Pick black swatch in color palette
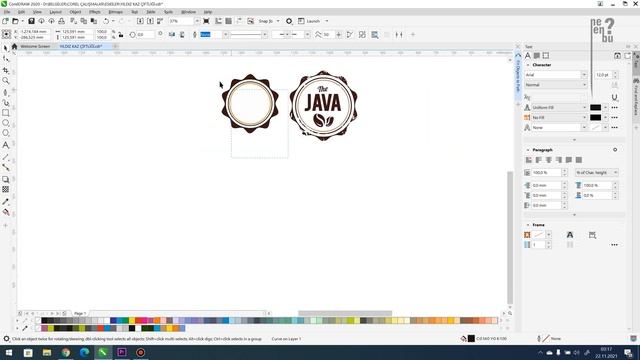The width and height of the screenshot is (640, 360). tap(44, 321)
